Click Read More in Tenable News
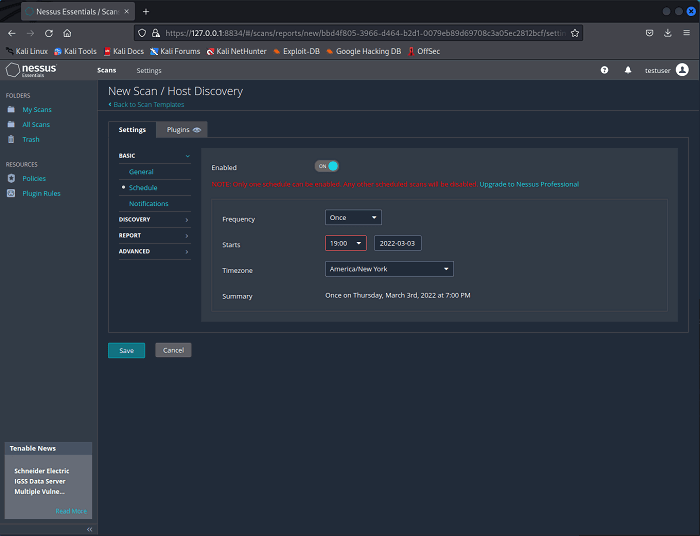This screenshot has height=536, width=700. [x=71, y=511]
